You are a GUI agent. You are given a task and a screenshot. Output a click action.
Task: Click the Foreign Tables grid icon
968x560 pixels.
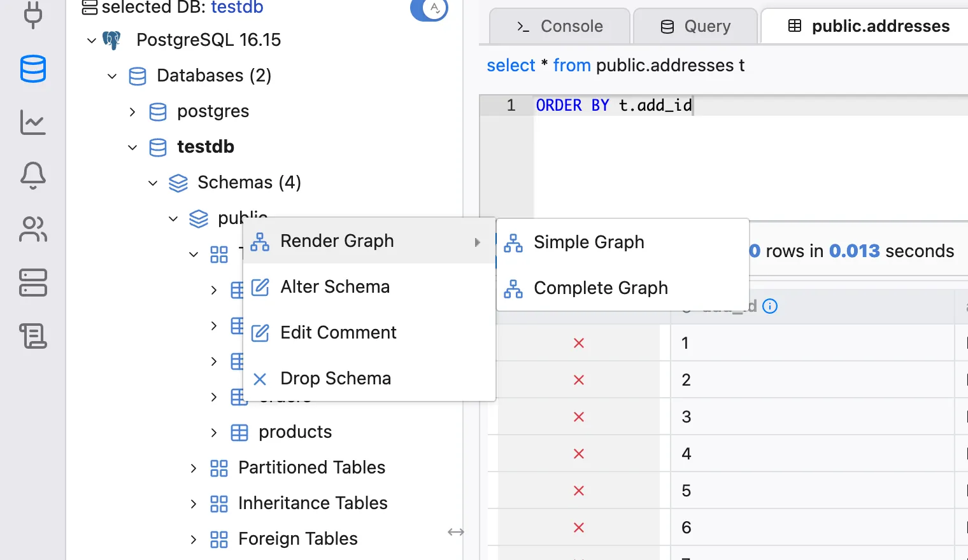219,540
